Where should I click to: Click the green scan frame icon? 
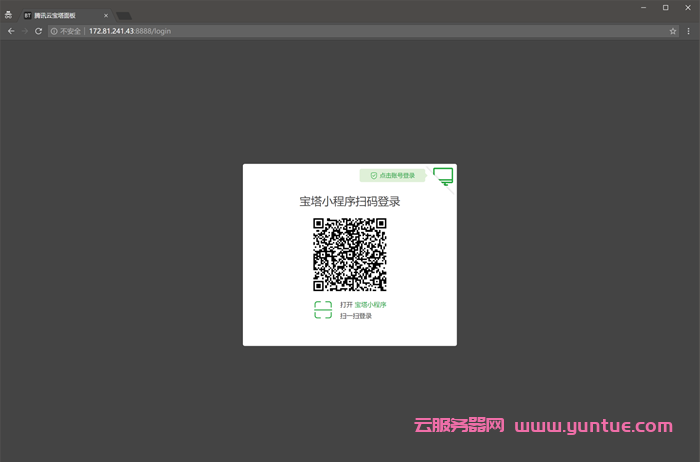[x=322, y=310]
